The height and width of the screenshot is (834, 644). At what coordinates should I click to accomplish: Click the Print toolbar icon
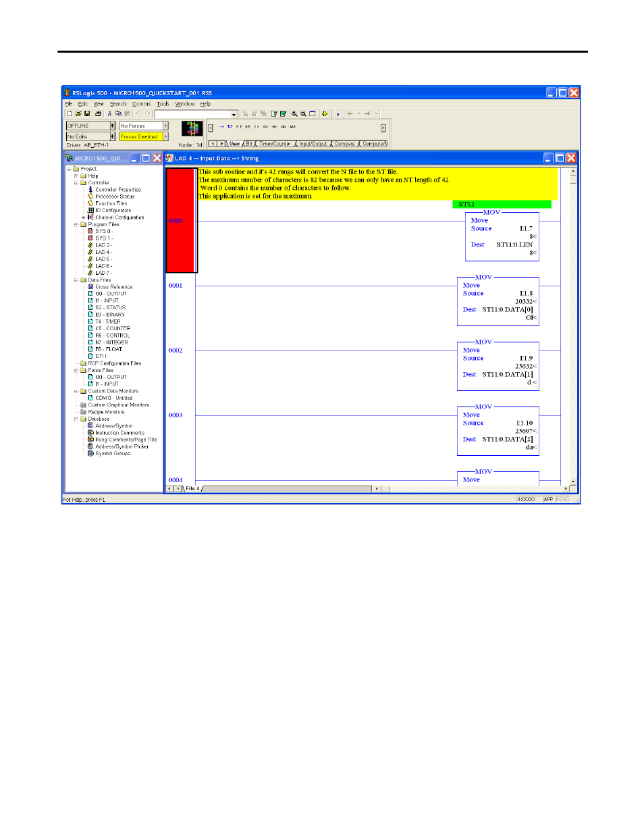[98, 114]
